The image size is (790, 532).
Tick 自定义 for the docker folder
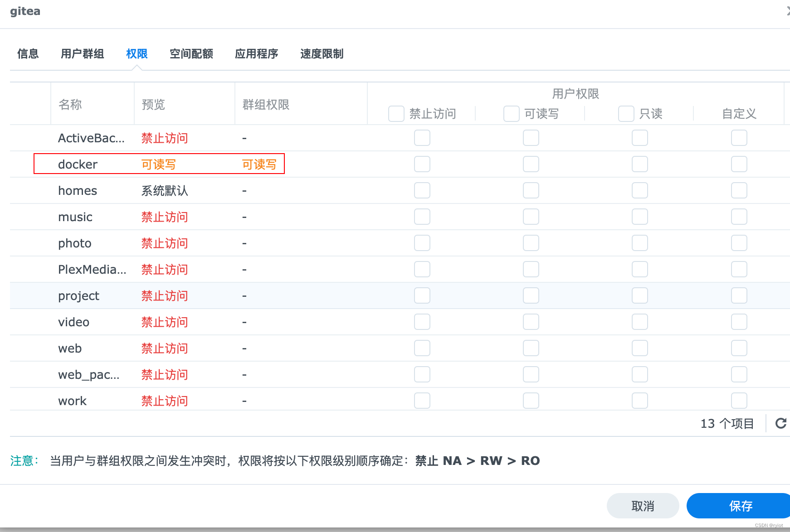[x=739, y=164]
